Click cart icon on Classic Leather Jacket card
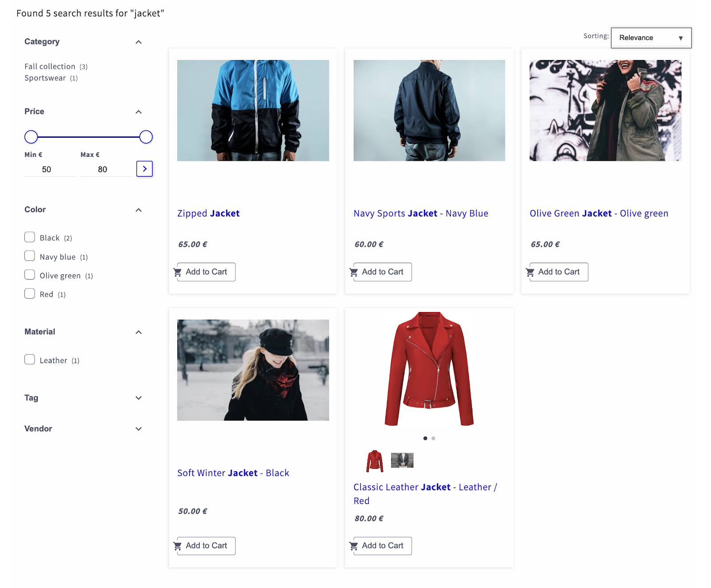711x588 pixels. coord(354,546)
